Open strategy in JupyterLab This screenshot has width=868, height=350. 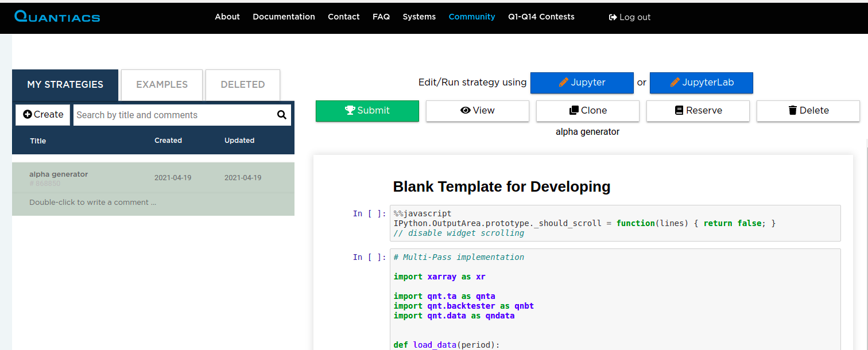click(701, 83)
